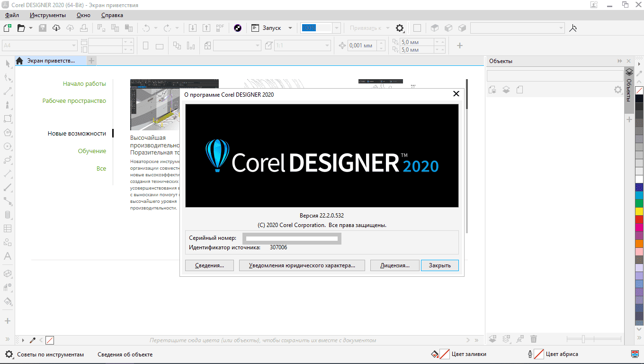Image resolution: width=644 pixels, height=364 pixels.
Task: Collapse the Objects docker with double arrows
Action: point(620,61)
